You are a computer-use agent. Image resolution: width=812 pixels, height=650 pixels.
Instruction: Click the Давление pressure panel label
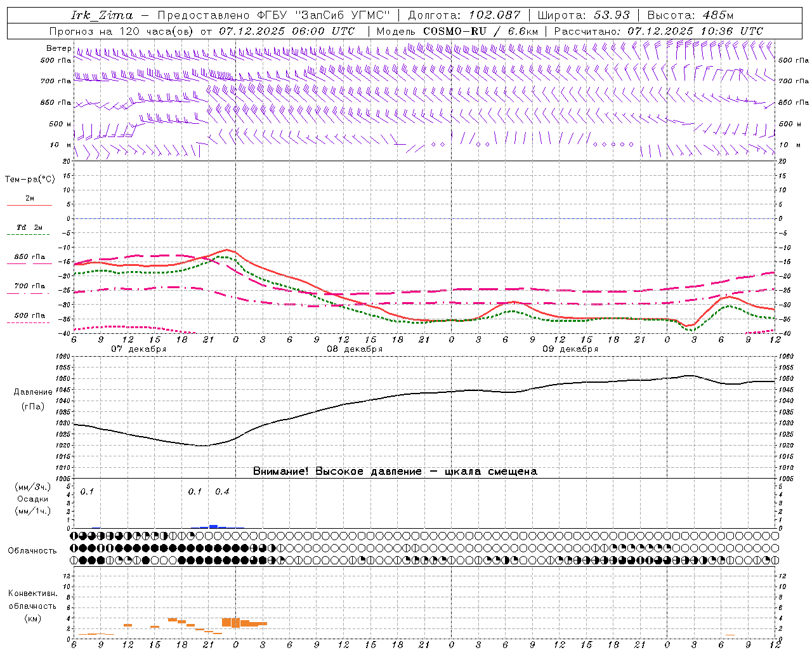[33, 392]
